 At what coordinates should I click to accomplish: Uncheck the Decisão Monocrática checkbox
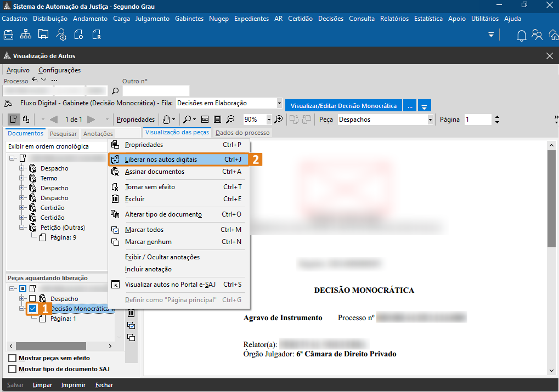click(33, 309)
